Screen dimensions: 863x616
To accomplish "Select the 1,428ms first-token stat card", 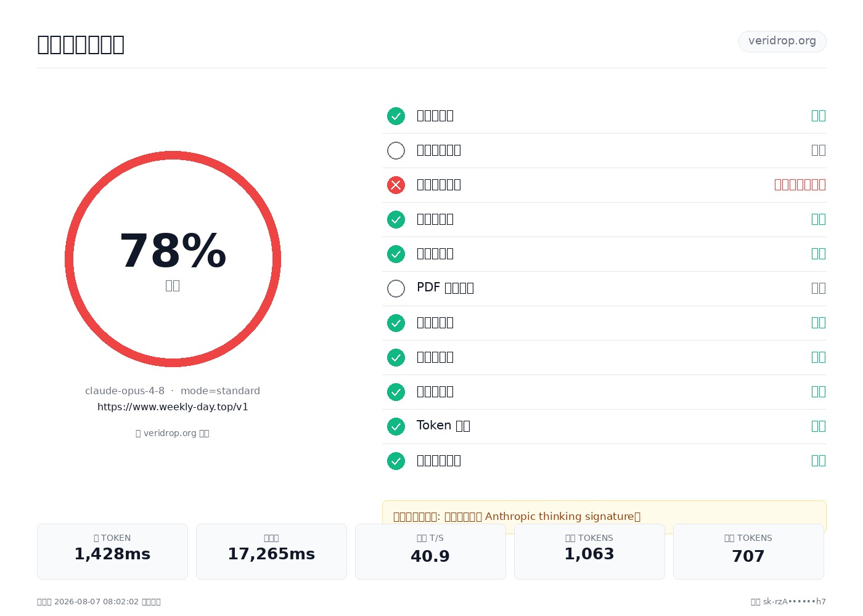I will pos(112,551).
